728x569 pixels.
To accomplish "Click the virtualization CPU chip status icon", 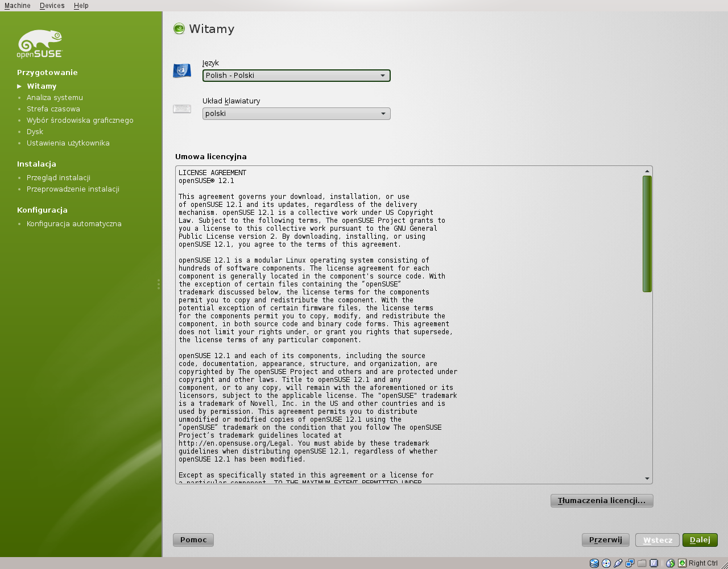I will point(654,563).
